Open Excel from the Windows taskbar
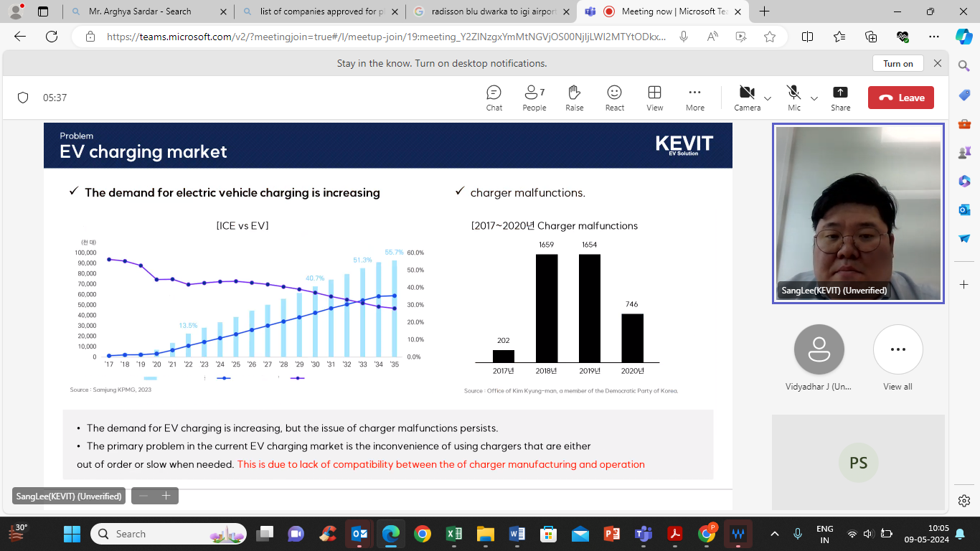This screenshot has width=980, height=551. click(453, 534)
